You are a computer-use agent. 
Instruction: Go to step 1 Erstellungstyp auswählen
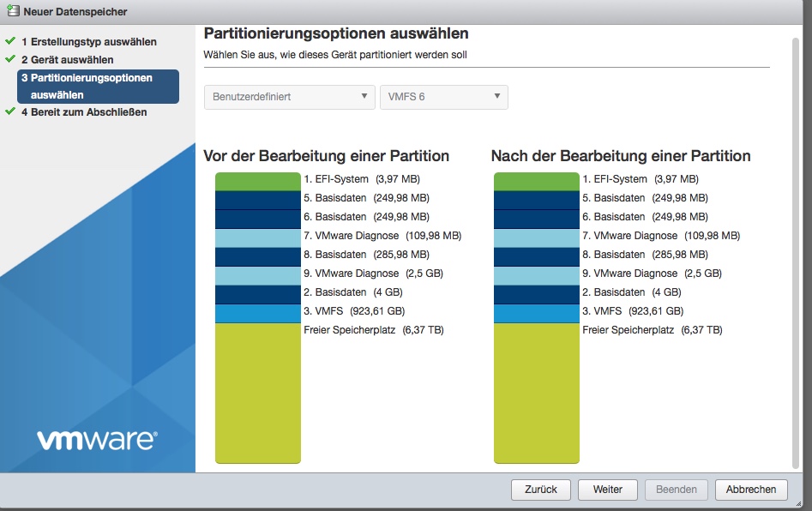click(88, 41)
